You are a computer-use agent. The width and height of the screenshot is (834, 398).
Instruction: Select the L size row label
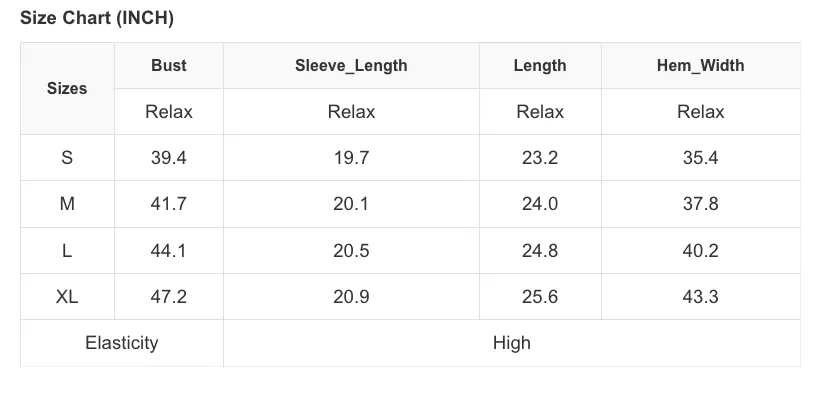(x=67, y=251)
